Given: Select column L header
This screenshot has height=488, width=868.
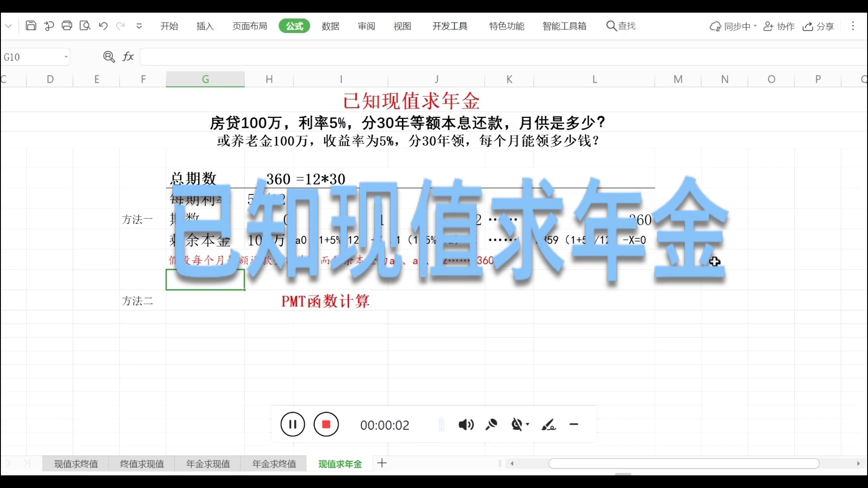Looking at the screenshot, I should point(594,79).
